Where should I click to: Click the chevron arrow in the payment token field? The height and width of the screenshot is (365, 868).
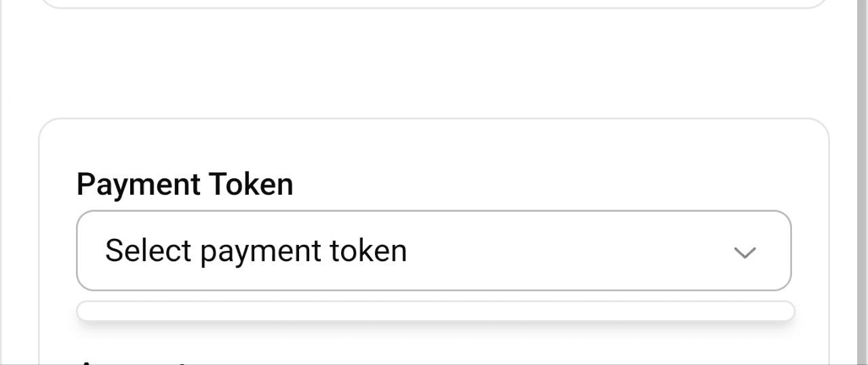pos(745,252)
